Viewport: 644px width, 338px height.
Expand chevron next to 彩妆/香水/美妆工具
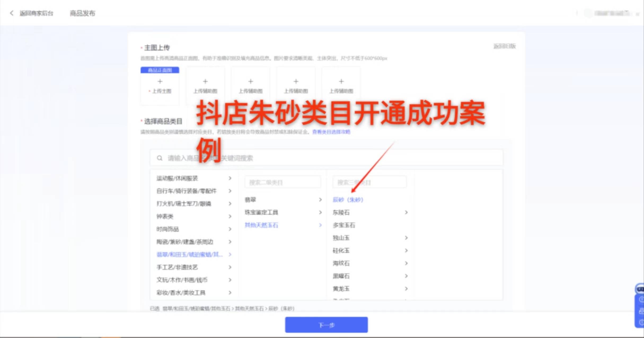[x=230, y=293]
